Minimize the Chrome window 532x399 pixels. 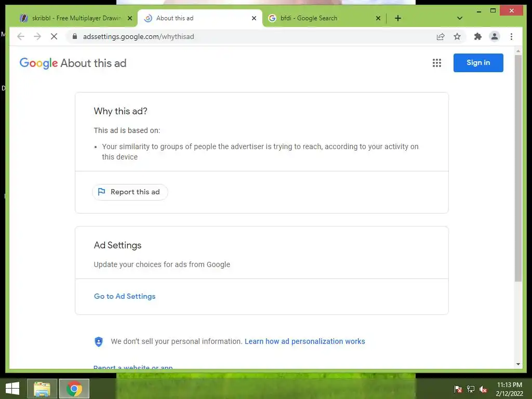click(479, 11)
